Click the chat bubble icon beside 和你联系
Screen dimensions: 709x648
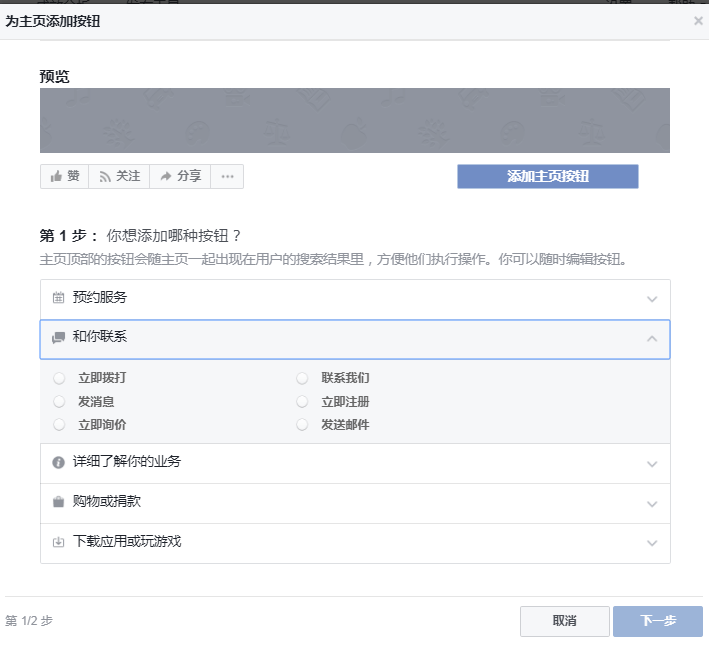pyautogui.click(x=58, y=337)
